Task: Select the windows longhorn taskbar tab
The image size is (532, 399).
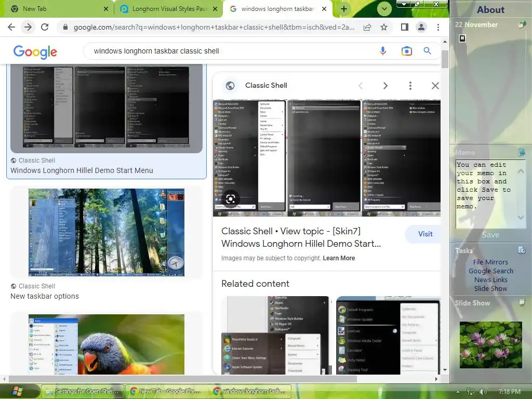Action: pyautogui.click(x=278, y=9)
